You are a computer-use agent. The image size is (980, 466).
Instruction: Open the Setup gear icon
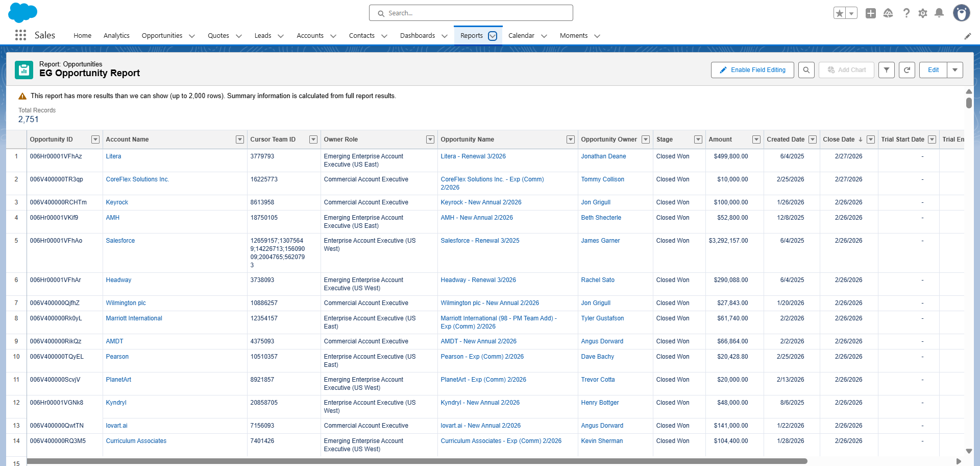click(x=922, y=13)
